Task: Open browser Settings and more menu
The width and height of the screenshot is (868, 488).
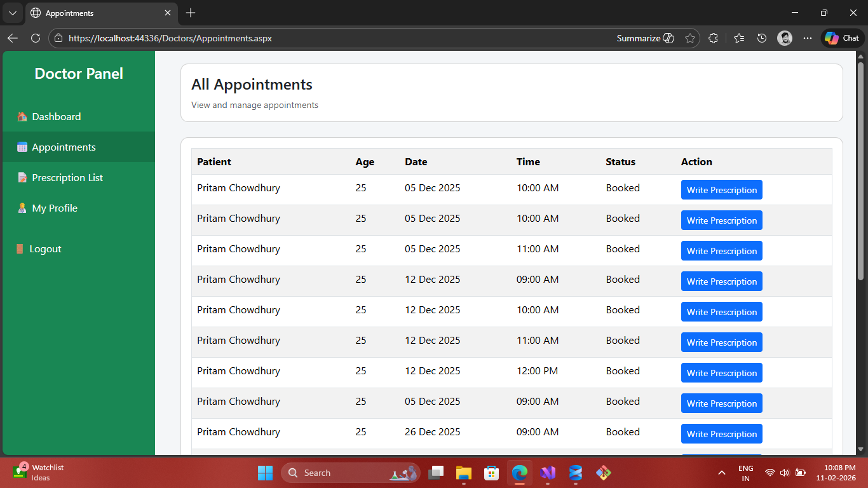Action: (808, 38)
